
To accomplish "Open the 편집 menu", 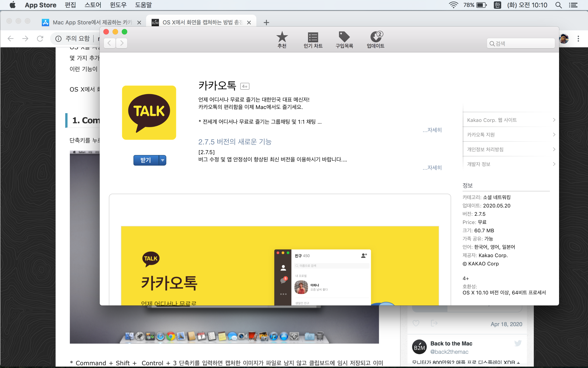I will coord(71,5).
